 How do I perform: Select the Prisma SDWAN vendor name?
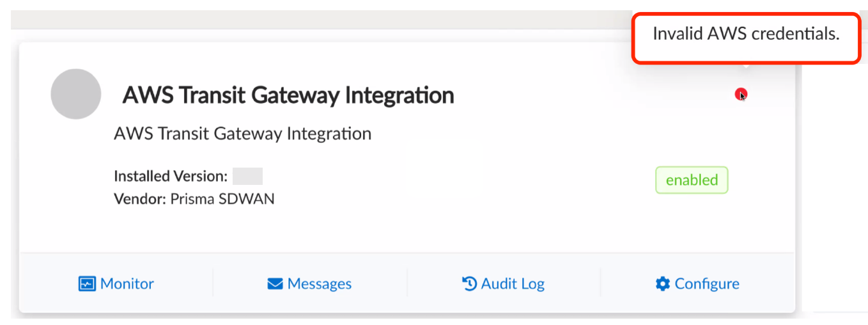(x=222, y=199)
